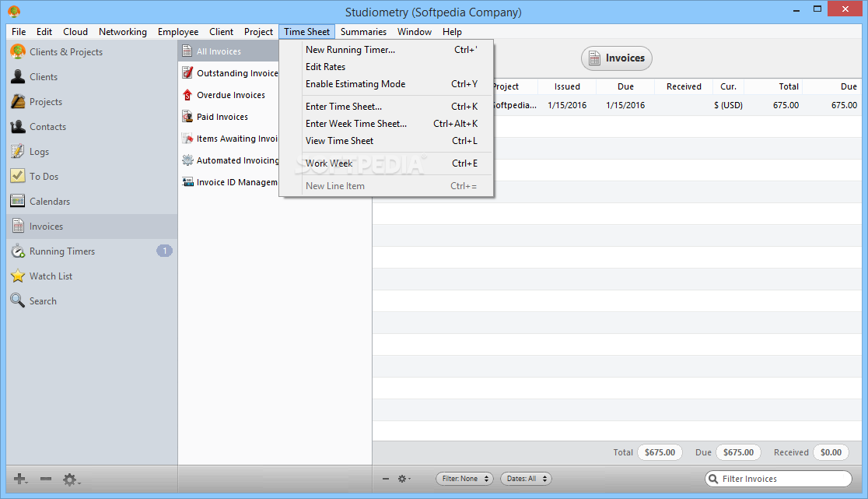Choose New Running Timer... menu entry
The height and width of the screenshot is (499, 868).
coord(387,49)
